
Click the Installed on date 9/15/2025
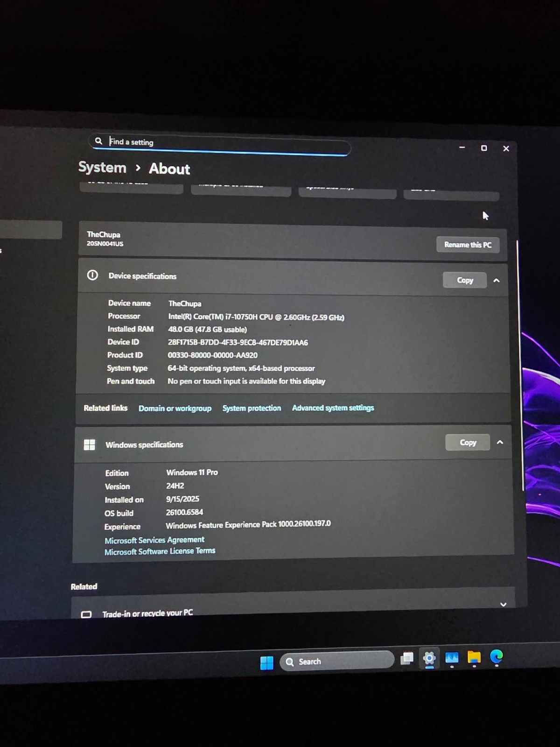[182, 499]
